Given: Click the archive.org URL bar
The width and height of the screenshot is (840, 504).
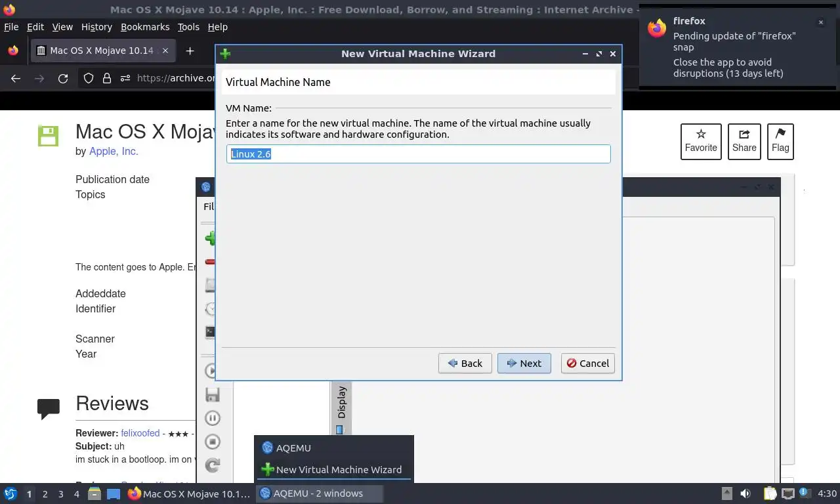Looking at the screenshot, I should (x=176, y=78).
